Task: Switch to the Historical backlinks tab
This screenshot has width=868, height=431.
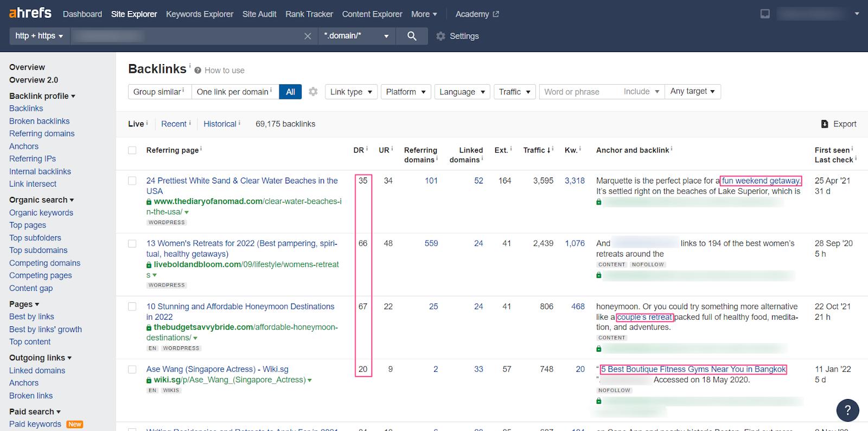Action: tap(220, 124)
